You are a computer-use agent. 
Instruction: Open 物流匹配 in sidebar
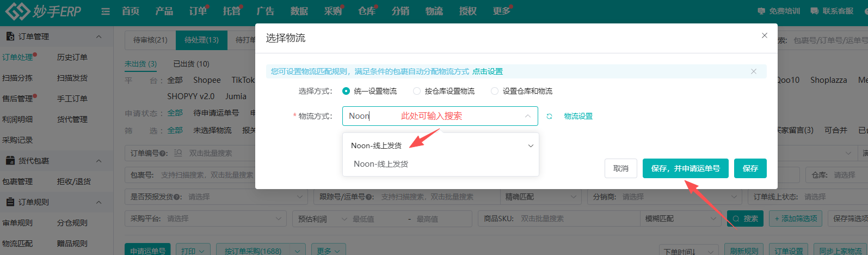17,244
